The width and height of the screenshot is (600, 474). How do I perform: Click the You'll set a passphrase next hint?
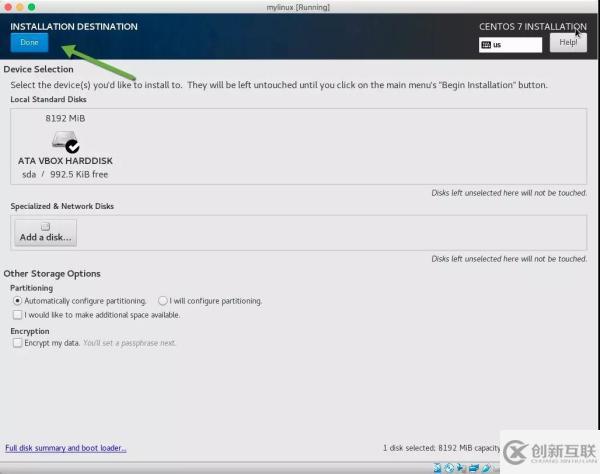129,343
